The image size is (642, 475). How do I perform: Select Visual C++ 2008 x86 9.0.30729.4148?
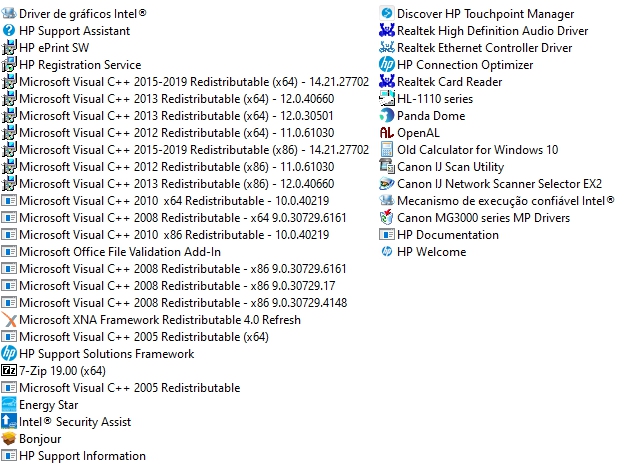(x=183, y=303)
